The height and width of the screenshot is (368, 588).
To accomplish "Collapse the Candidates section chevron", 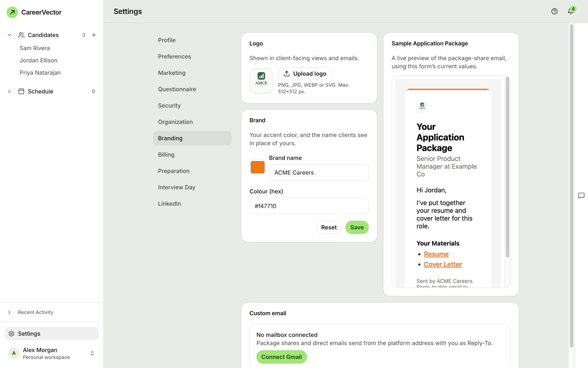I will 9,35.
